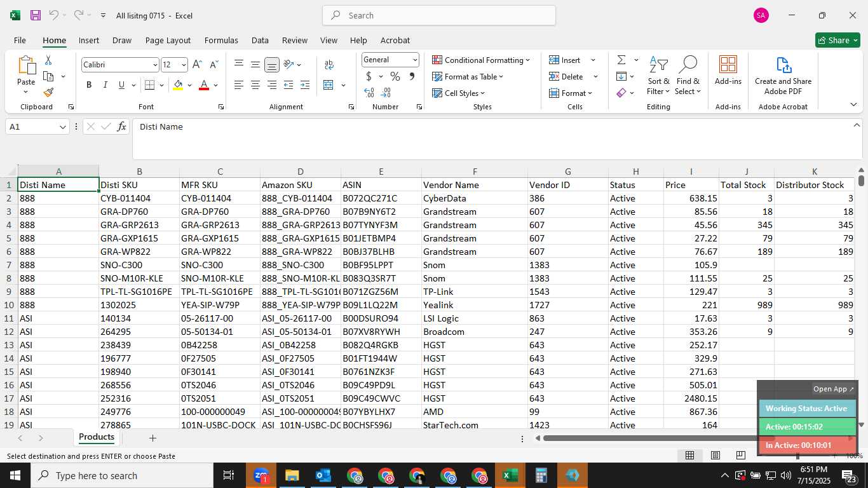This screenshot has width=868, height=488.
Task: Click the green Share button
Action: (x=837, y=40)
